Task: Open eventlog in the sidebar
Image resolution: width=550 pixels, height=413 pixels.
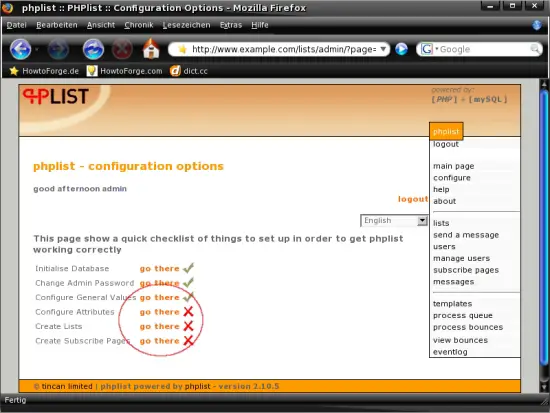Action: 450,352
